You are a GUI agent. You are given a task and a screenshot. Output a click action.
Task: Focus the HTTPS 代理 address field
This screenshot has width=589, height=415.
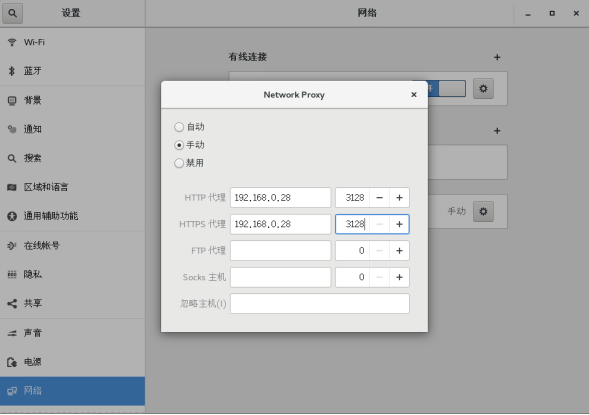click(x=281, y=224)
